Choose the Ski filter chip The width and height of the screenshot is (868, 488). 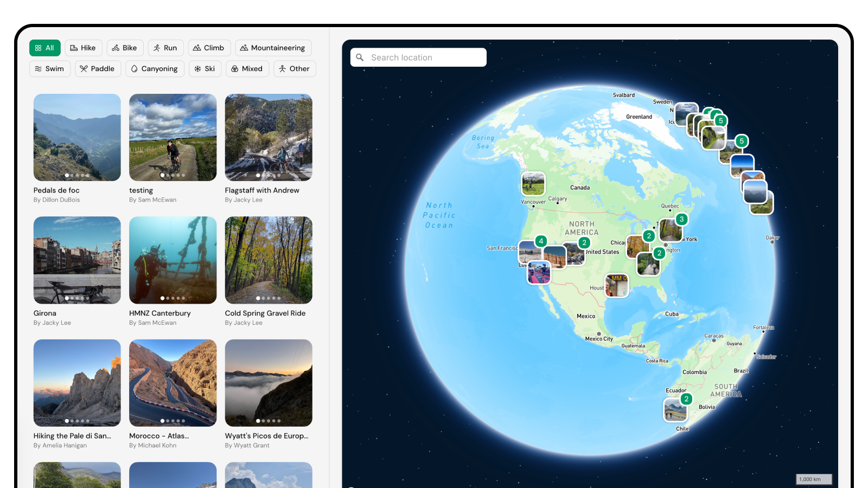click(205, 69)
